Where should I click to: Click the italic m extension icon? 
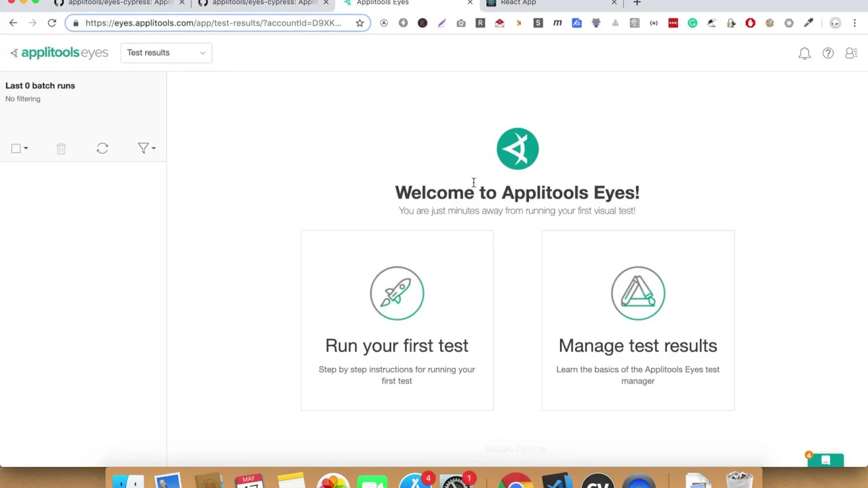click(x=557, y=23)
